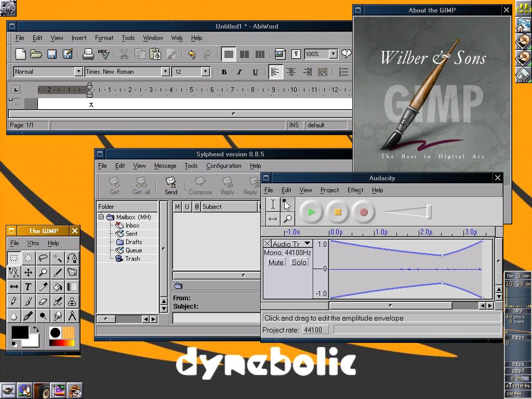Solo the Audacity audio track
The width and height of the screenshot is (532, 399).
(299, 262)
